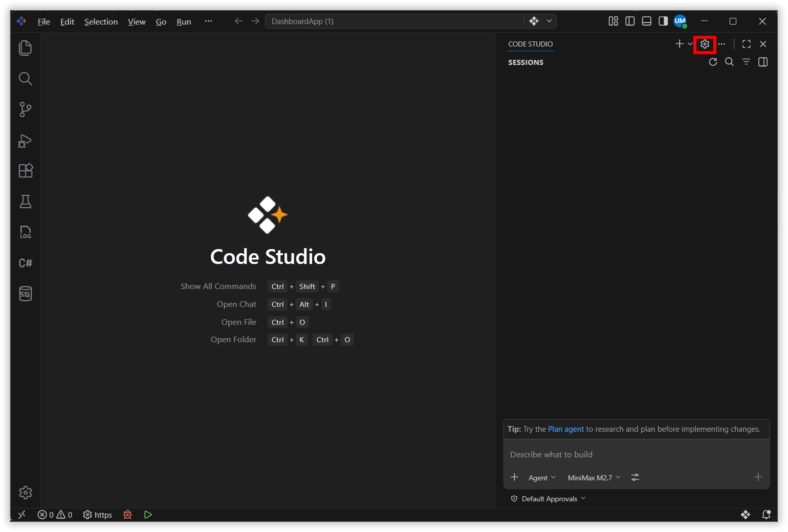The height and width of the screenshot is (532, 788).
Task: Open errors and warnings count in status bar
Action: click(x=55, y=515)
